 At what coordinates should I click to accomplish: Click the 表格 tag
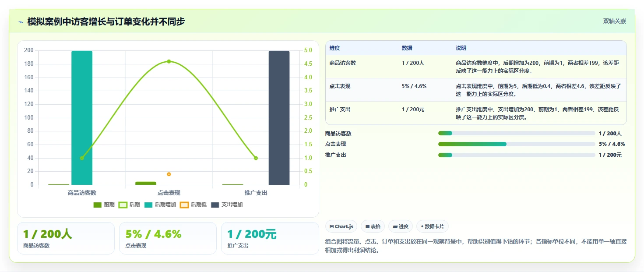click(x=373, y=226)
